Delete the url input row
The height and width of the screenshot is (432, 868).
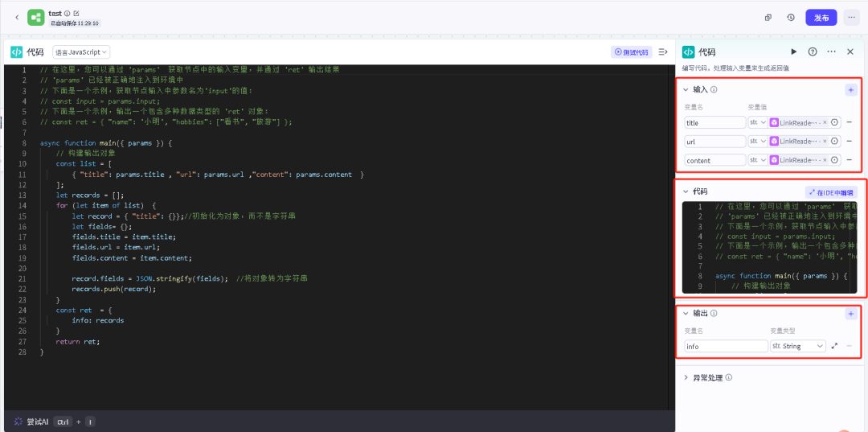[850, 142]
